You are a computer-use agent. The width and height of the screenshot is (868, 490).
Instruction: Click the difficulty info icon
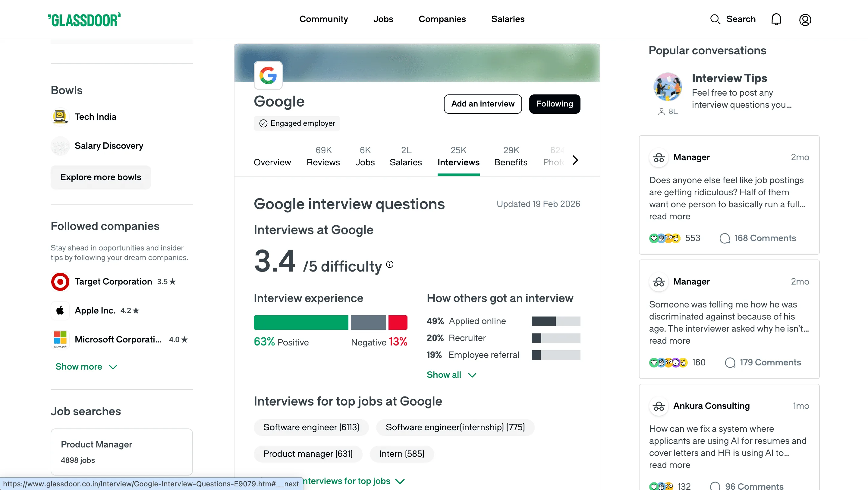390,264
